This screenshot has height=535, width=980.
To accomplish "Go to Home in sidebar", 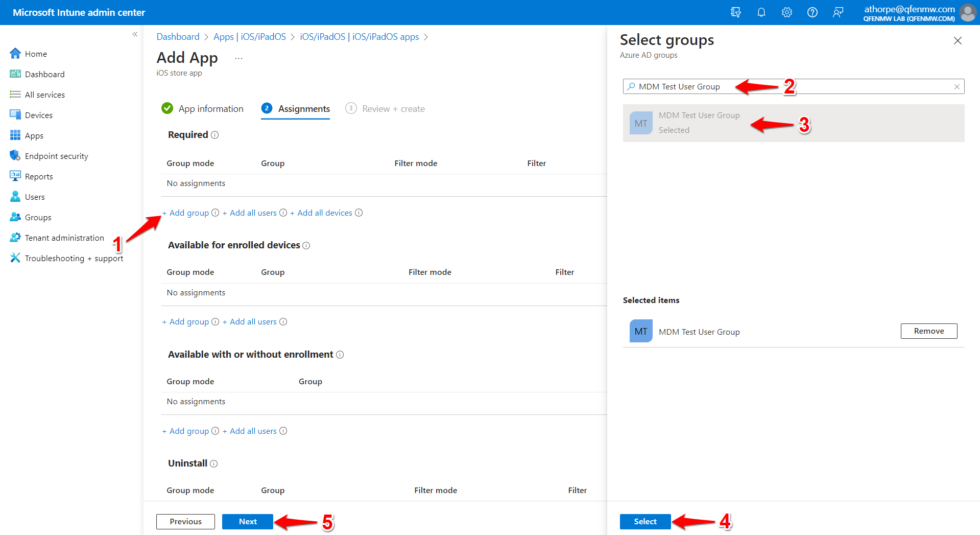I will (36, 54).
